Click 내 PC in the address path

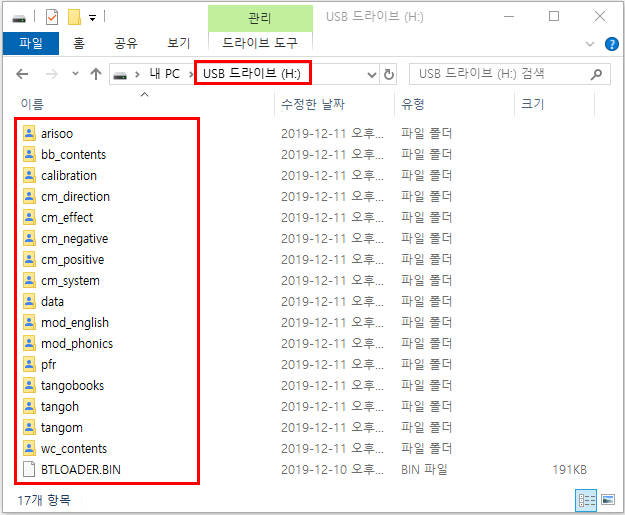(165, 74)
